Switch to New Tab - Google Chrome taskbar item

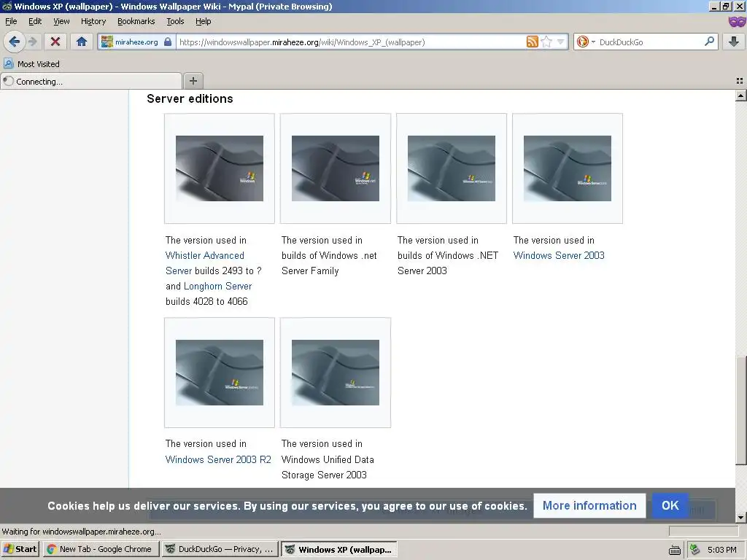coord(101,549)
